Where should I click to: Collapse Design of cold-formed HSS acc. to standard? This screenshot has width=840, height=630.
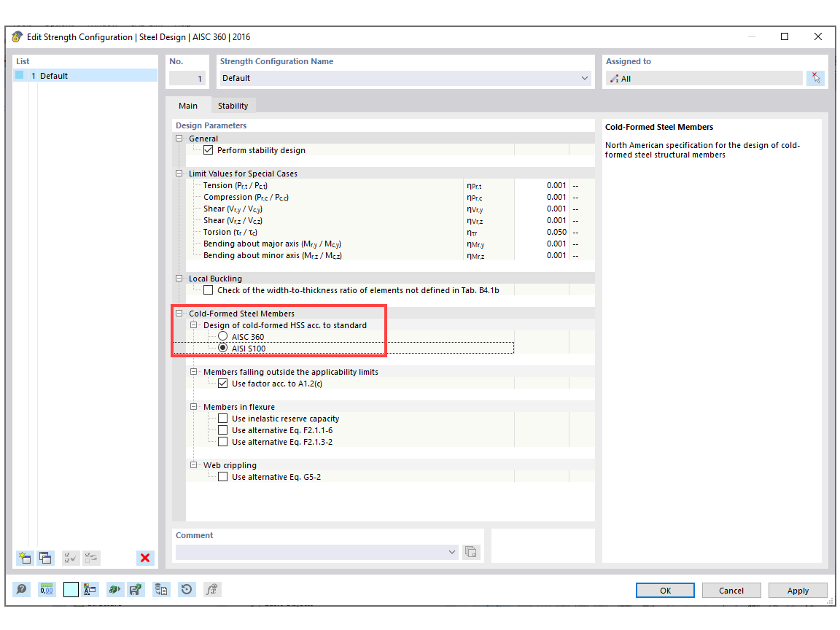click(194, 324)
